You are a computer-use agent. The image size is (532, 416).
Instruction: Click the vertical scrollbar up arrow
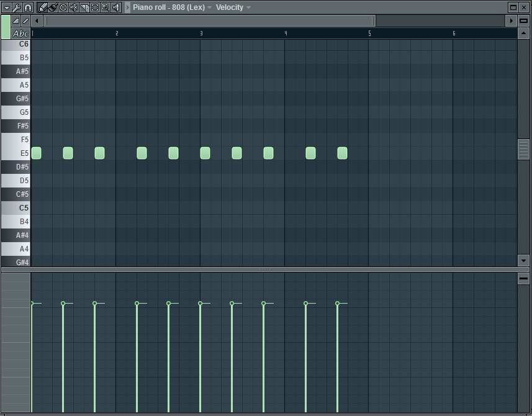pyautogui.click(x=523, y=34)
